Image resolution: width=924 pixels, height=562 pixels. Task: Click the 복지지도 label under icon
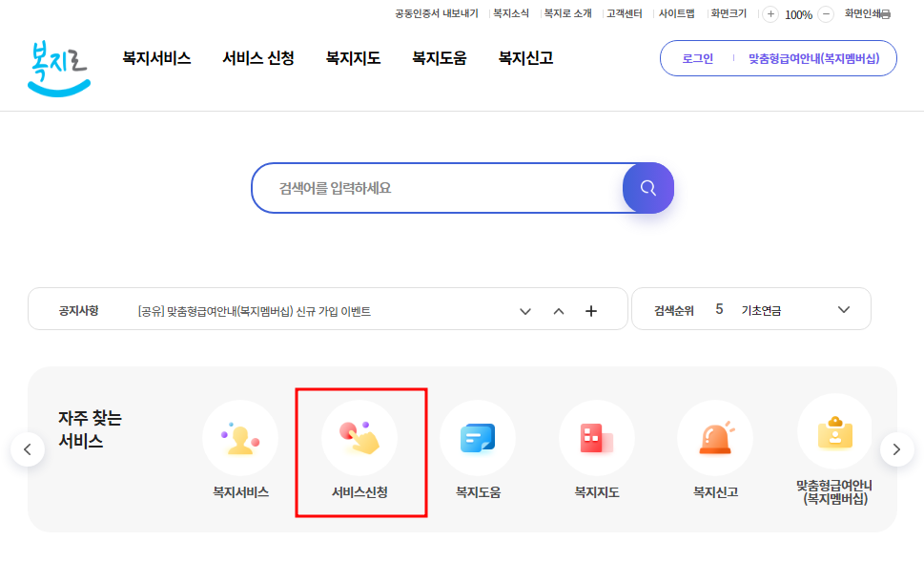coord(597,492)
